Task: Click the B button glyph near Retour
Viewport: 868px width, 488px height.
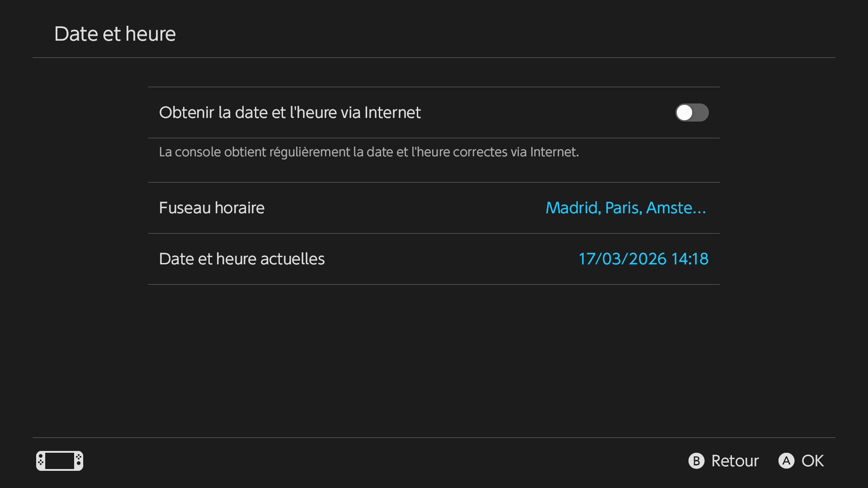Action: point(696,460)
